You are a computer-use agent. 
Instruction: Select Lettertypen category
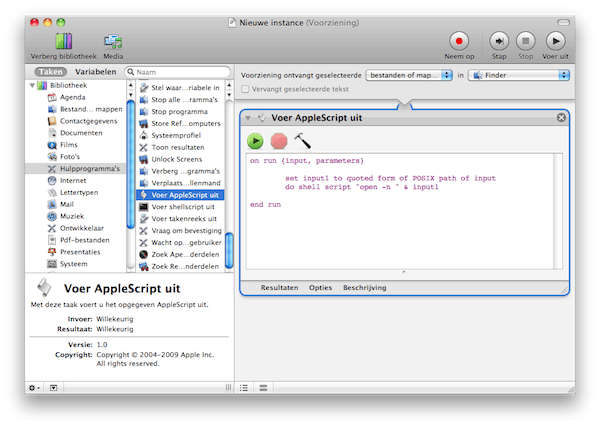click(73, 192)
